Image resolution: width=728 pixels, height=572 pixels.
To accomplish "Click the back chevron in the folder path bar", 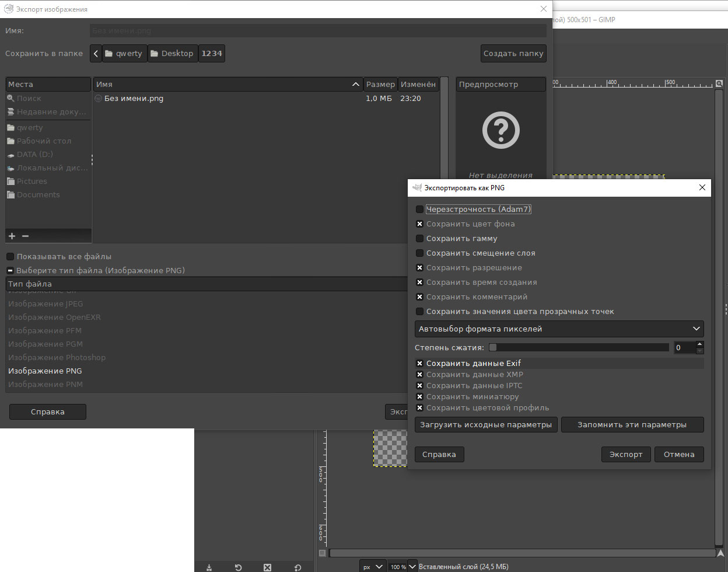I will [x=96, y=53].
